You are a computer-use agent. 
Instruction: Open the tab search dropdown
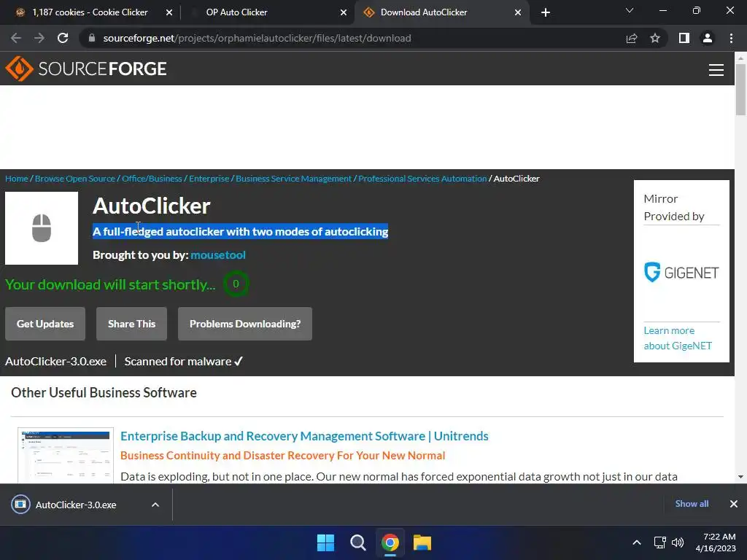point(630,10)
